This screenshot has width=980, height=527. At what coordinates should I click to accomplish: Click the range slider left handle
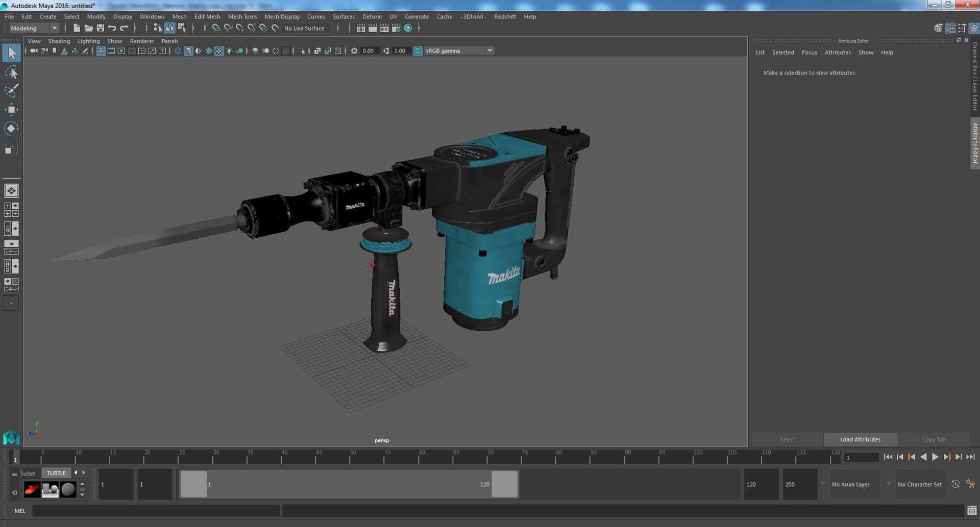(194, 484)
